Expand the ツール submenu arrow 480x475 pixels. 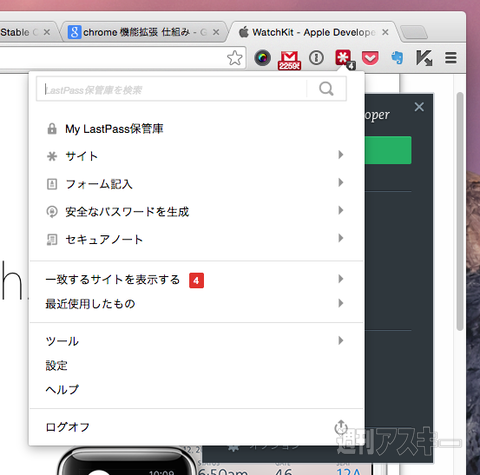click(x=340, y=340)
